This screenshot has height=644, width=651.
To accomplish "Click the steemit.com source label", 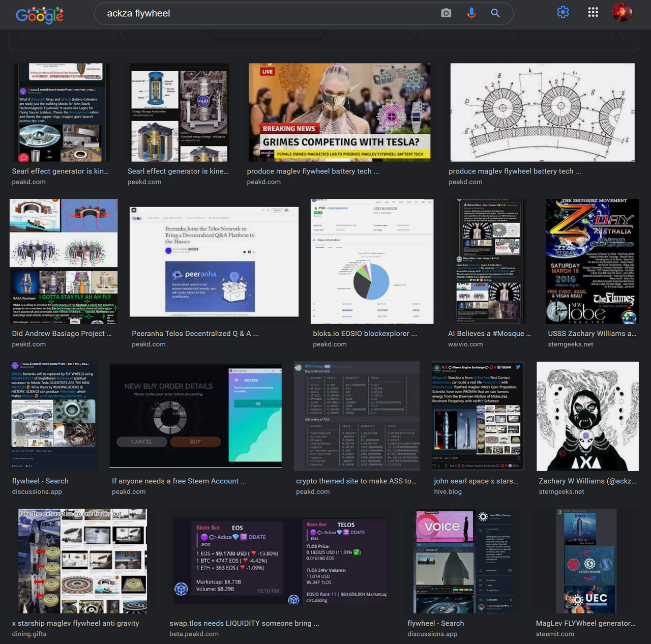I will click(x=555, y=634).
